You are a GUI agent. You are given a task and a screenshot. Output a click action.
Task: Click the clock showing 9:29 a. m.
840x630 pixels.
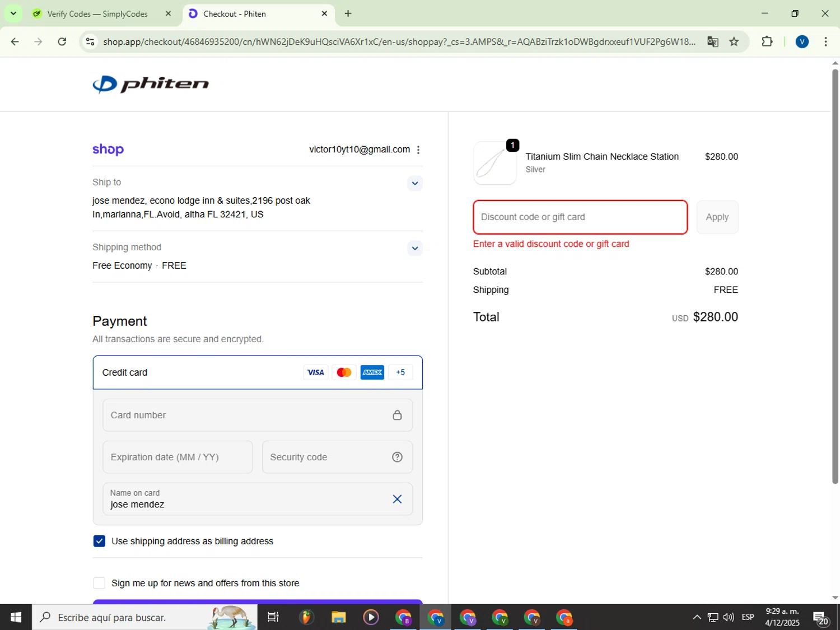782,612
